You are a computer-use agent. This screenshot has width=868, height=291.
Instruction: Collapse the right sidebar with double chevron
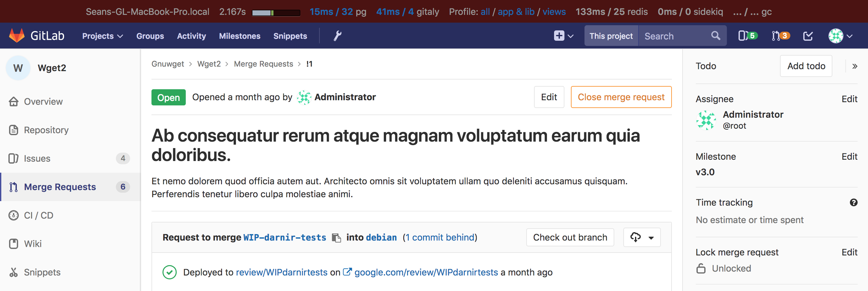[x=854, y=66]
